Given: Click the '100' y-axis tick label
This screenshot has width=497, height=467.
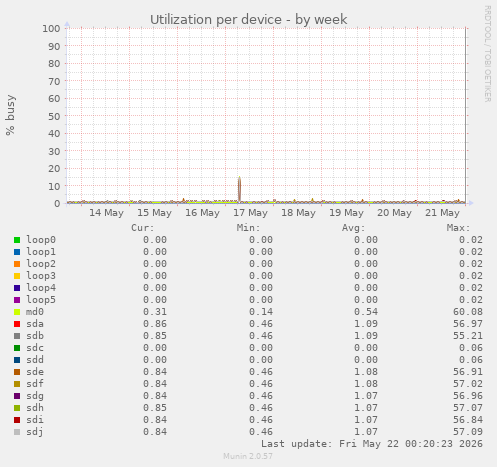Looking at the screenshot, I should [51, 28].
